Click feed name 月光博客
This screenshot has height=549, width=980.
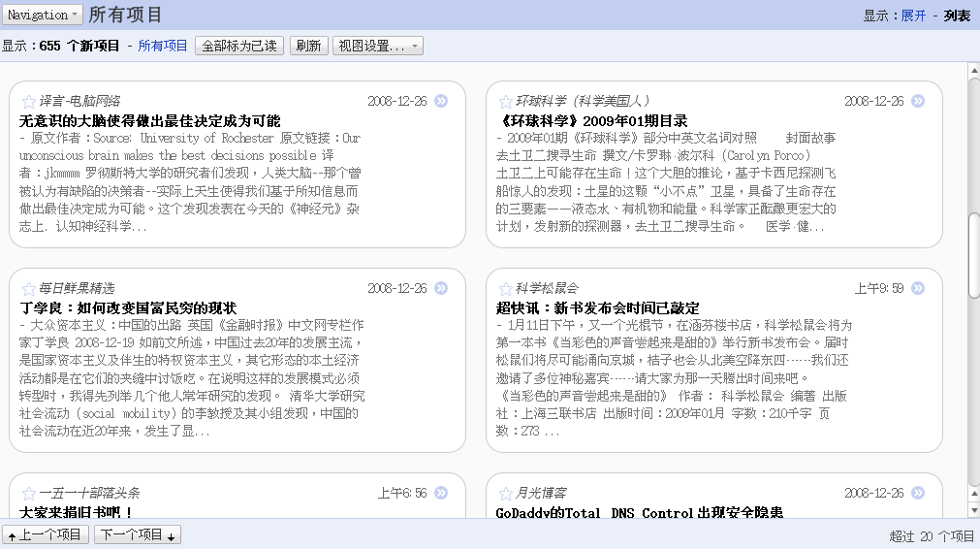pos(541,494)
